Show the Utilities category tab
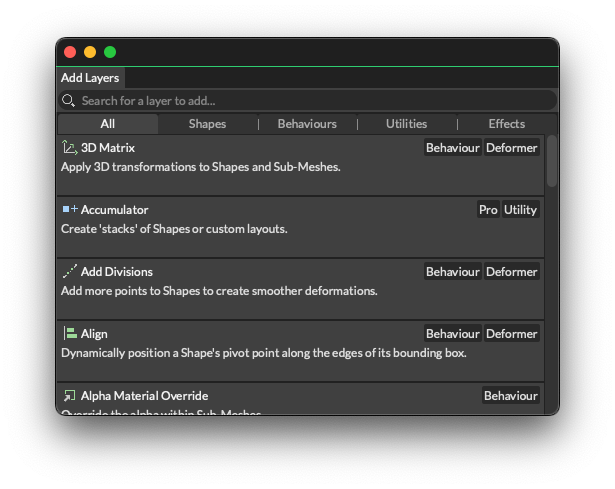This screenshot has width=615, height=489. (406, 124)
